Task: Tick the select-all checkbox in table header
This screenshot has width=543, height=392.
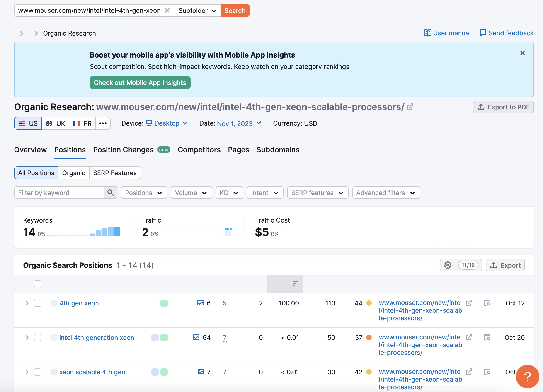Action: pyautogui.click(x=38, y=284)
